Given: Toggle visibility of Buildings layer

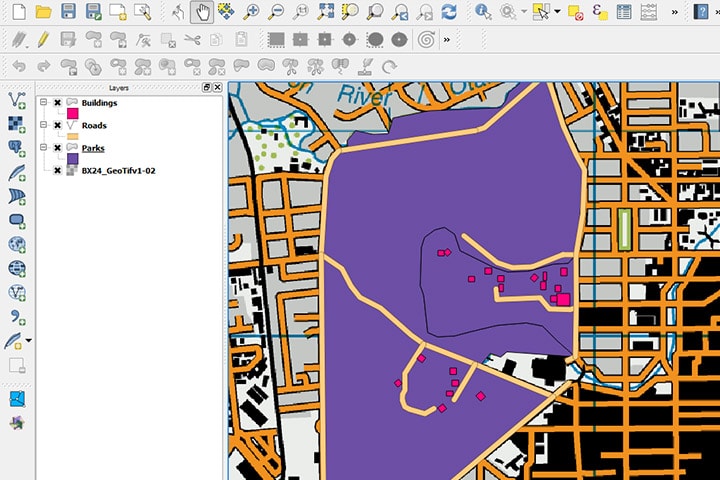Looking at the screenshot, I should pyautogui.click(x=57, y=102).
